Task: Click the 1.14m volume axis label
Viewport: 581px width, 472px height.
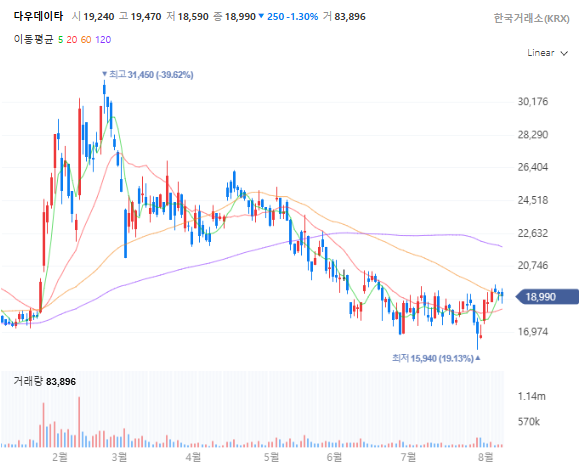Action: 531,396
